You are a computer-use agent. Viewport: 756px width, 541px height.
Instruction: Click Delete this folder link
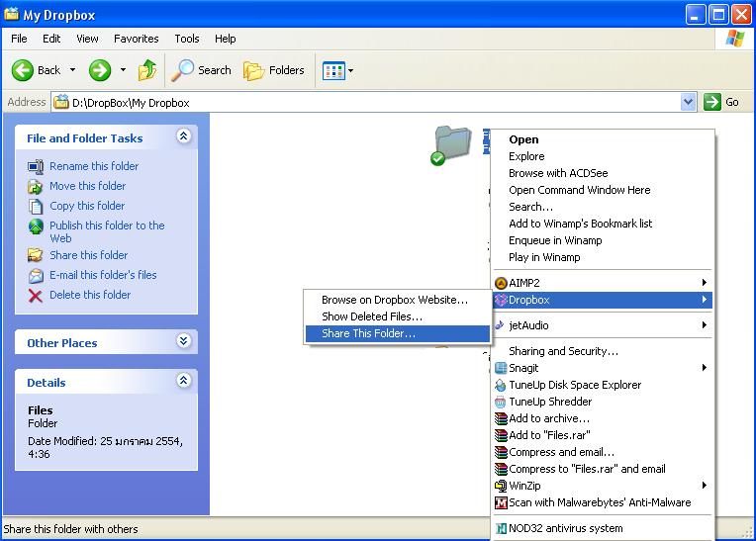tap(90, 295)
